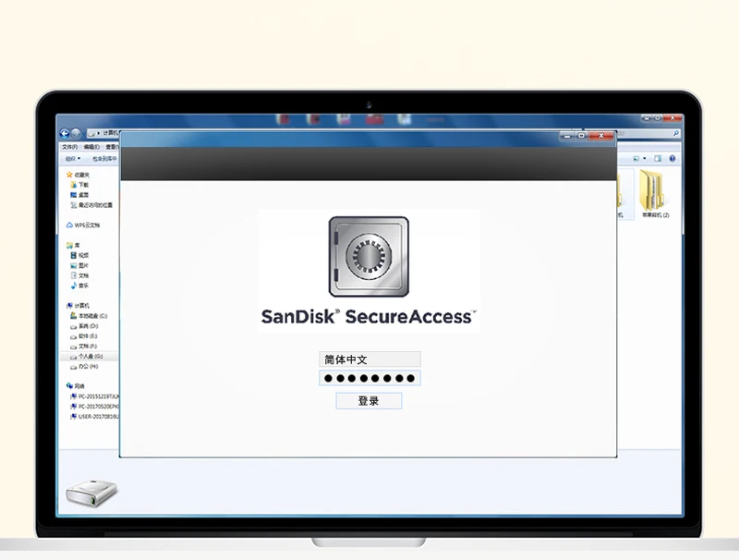Open WPS云文档 cloud entry in sidebar
The width and height of the screenshot is (739, 560).
(83, 225)
